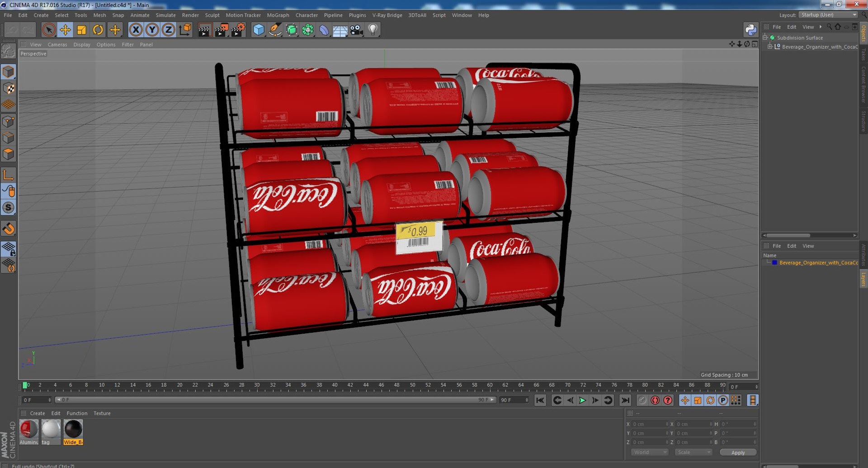Open the Layout Startup dropdown
The width and height of the screenshot is (868, 468).
tap(828, 15)
